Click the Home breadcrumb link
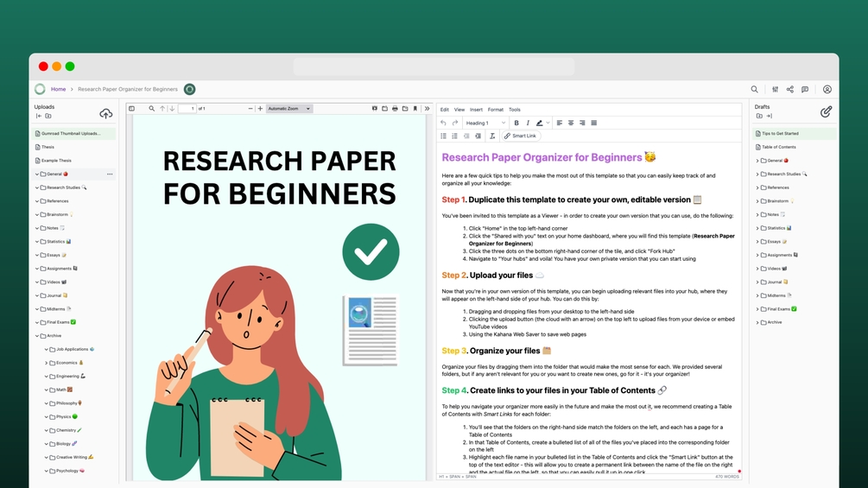This screenshot has width=868, height=488. coord(58,89)
